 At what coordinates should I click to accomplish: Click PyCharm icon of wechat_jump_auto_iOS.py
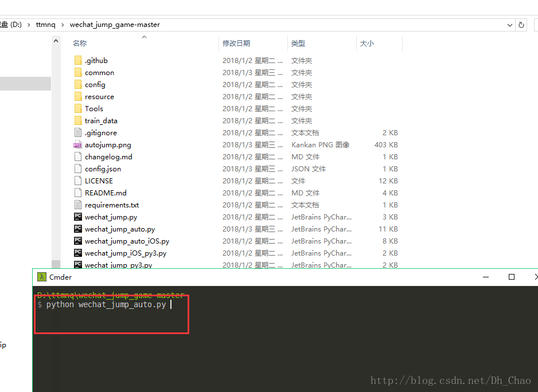pyautogui.click(x=78, y=241)
